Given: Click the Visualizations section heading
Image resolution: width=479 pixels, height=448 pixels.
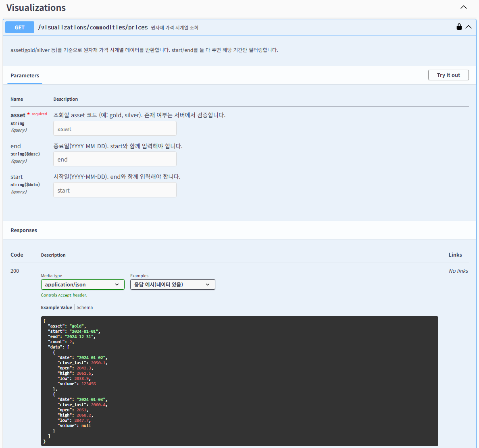Looking at the screenshot, I should pos(36,8).
